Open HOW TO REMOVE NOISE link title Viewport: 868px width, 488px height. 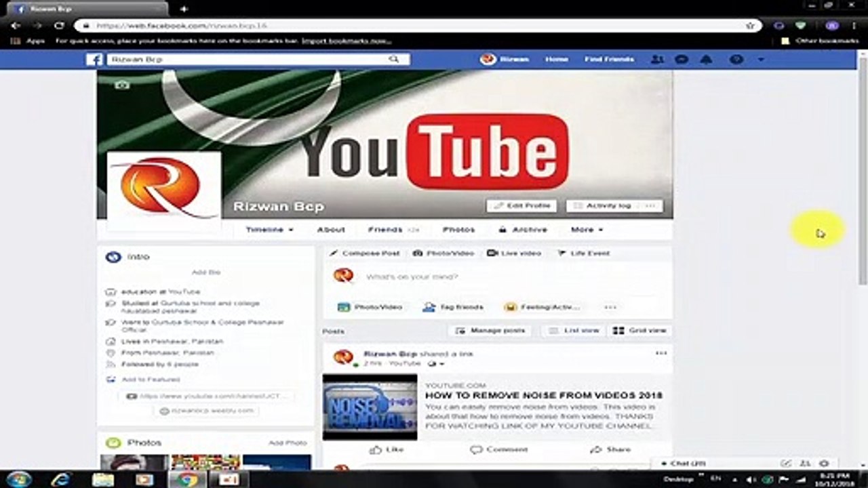(x=544, y=395)
